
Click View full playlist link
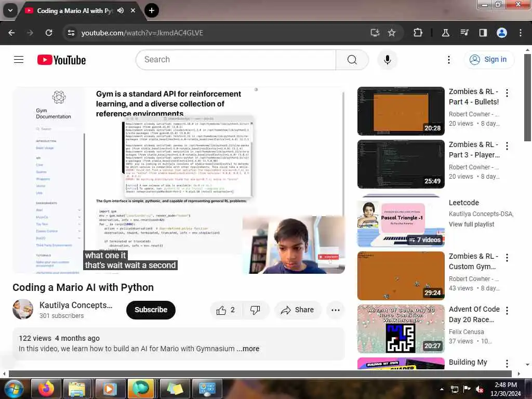(x=472, y=224)
